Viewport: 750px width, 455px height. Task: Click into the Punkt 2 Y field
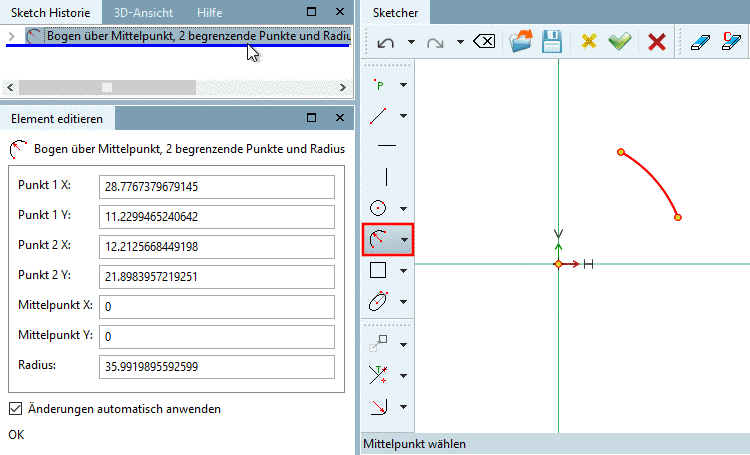tap(217, 277)
